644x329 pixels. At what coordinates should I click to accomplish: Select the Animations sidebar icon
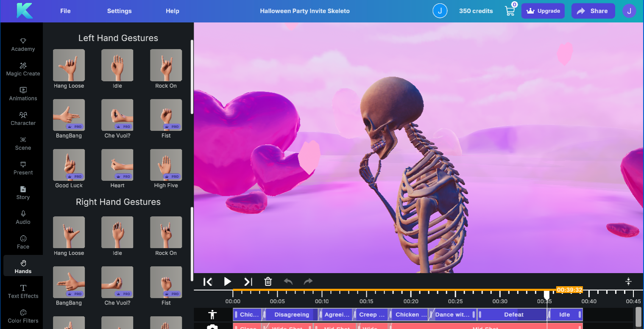pyautogui.click(x=22, y=94)
